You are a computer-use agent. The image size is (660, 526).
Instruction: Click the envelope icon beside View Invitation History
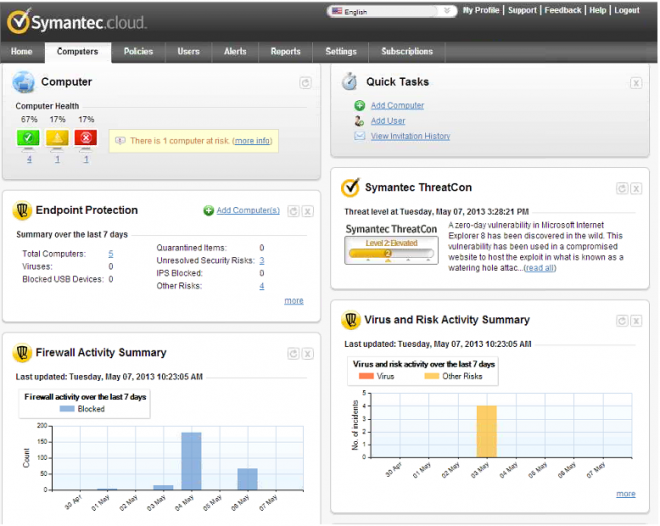pyautogui.click(x=359, y=136)
